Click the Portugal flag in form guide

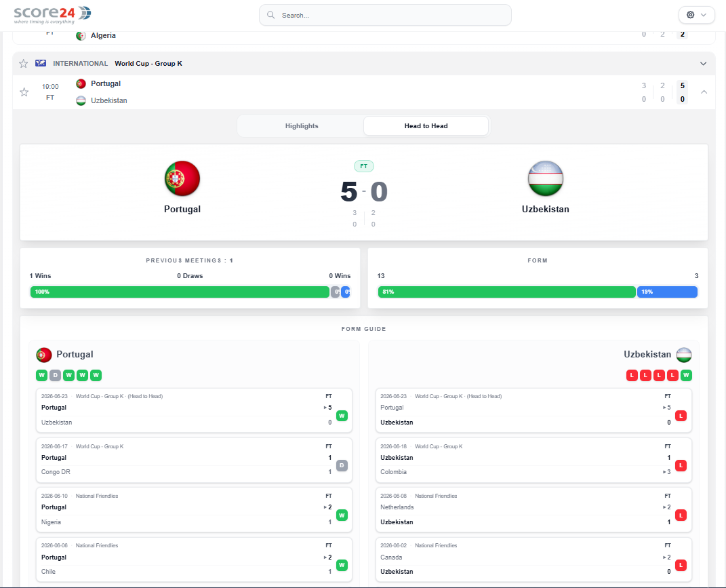[x=44, y=355]
